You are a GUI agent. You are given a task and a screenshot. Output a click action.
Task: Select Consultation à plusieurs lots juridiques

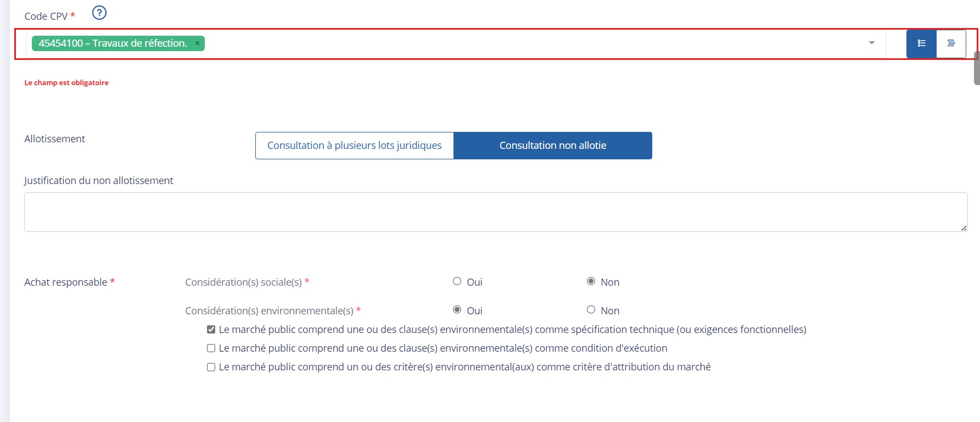(x=354, y=146)
